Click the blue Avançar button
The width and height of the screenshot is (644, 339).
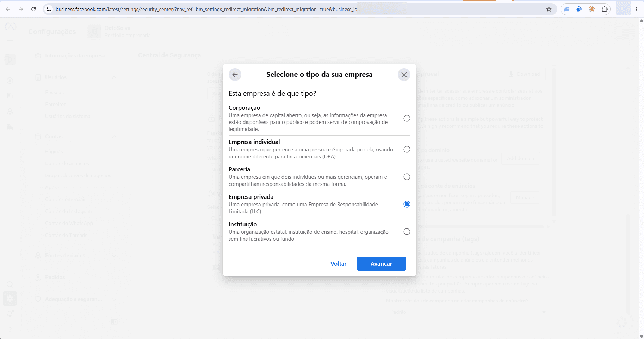381,264
